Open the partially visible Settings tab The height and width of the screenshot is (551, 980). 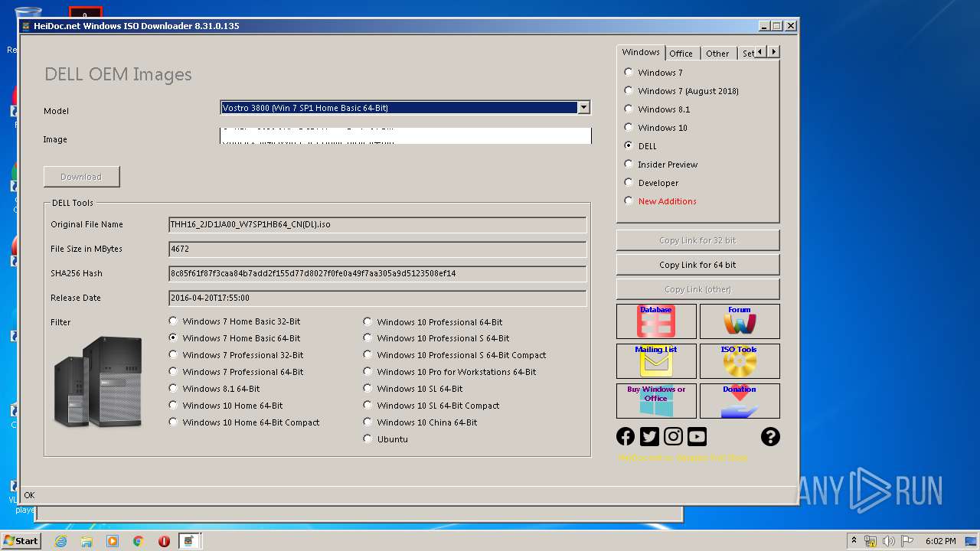coord(746,53)
